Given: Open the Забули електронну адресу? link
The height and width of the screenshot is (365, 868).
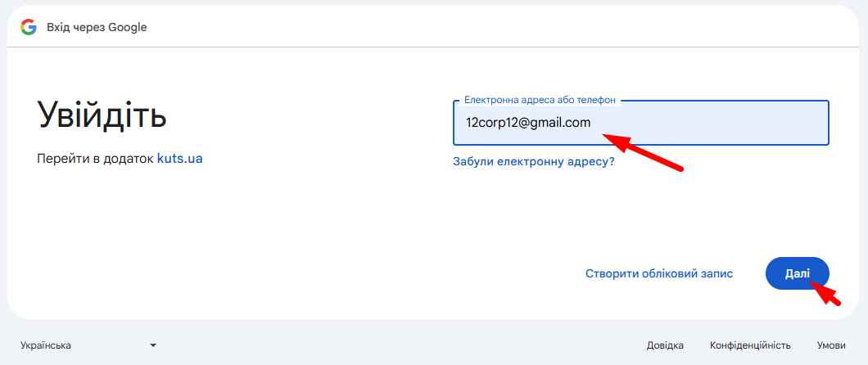Looking at the screenshot, I should [533, 162].
